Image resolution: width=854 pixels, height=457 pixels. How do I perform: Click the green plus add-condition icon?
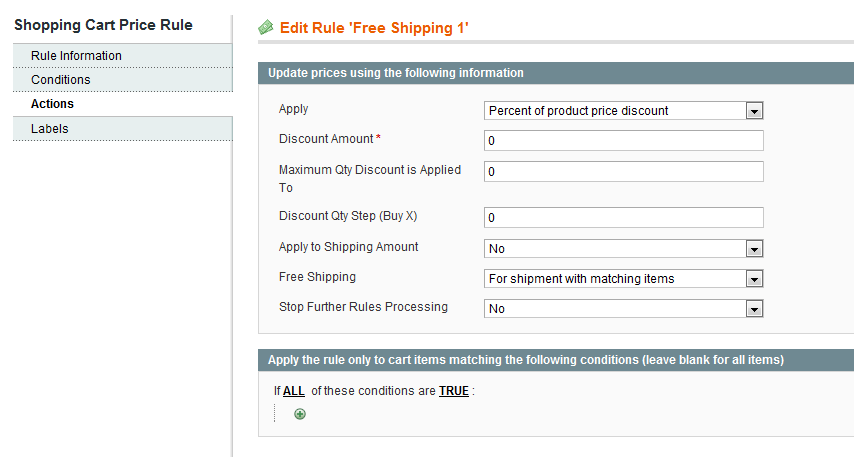(300, 414)
